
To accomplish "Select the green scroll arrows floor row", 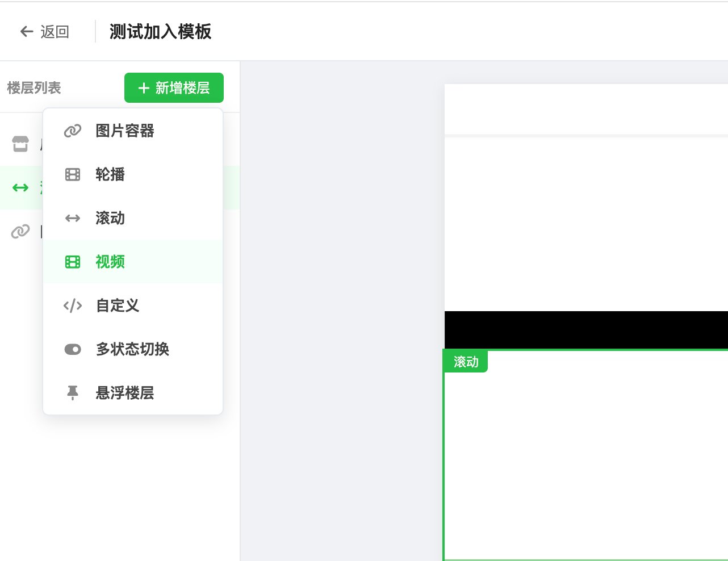I will coord(22,188).
